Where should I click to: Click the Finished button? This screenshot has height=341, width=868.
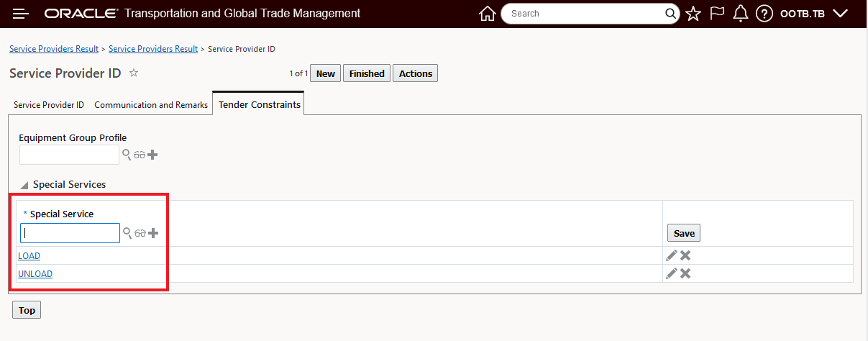tap(367, 73)
